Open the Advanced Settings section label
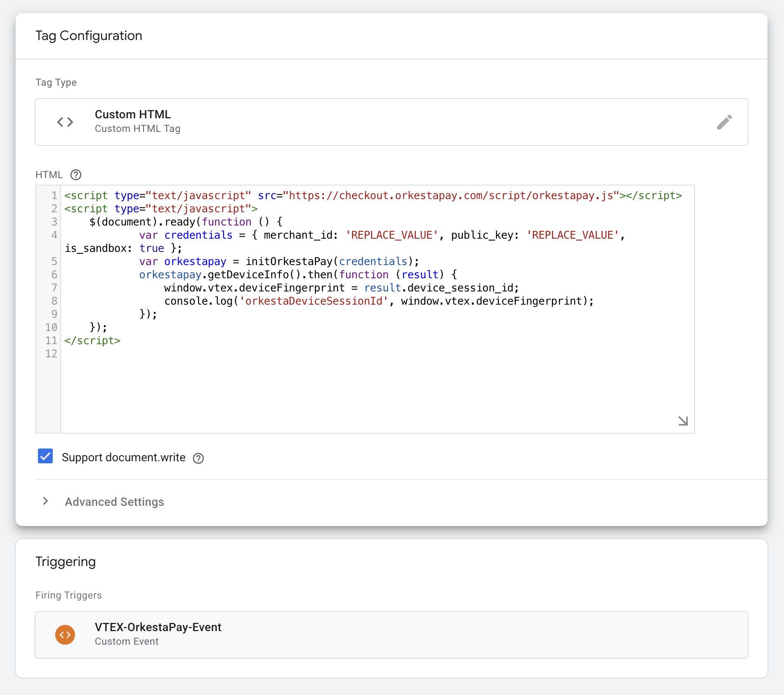784x695 pixels. pos(115,502)
